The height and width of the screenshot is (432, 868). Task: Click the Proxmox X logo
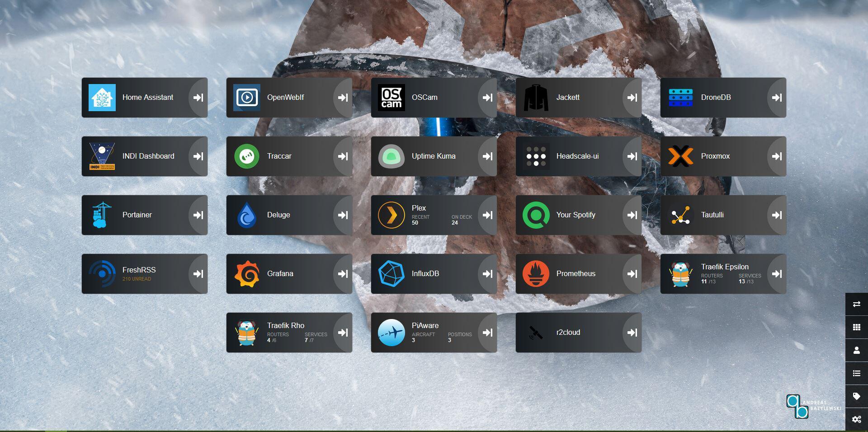680,156
